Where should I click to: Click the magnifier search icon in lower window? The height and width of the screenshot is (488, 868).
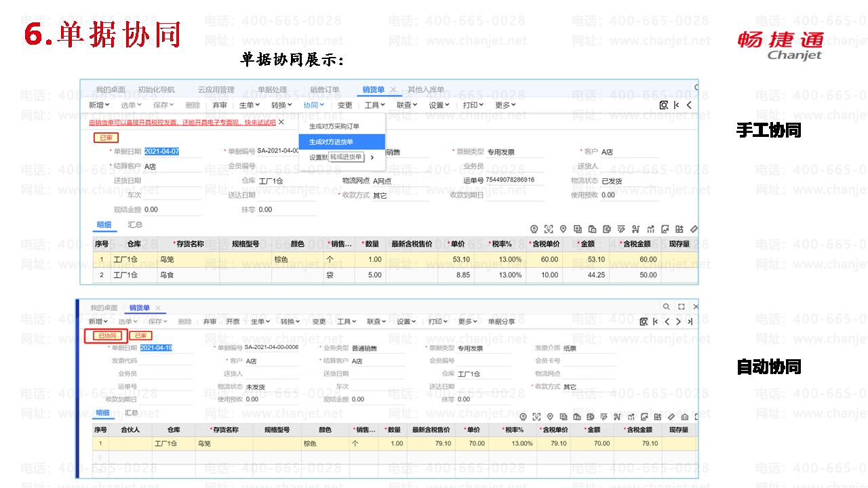[667, 307]
